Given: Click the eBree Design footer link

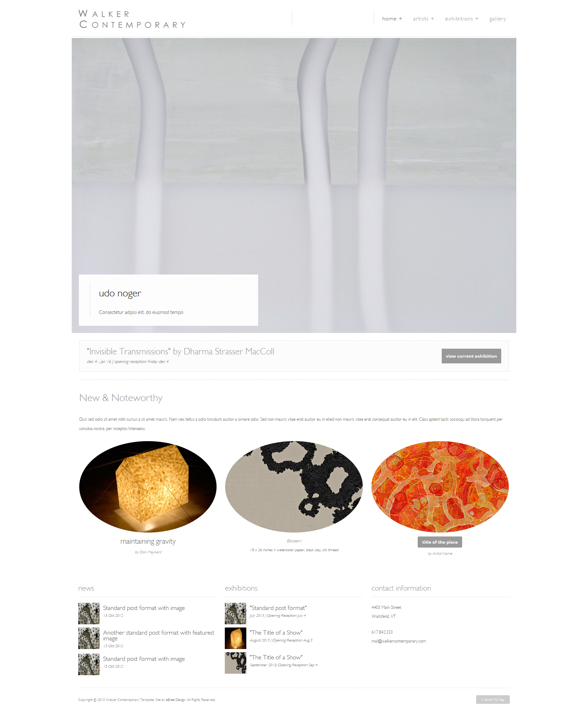Looking at the screenshot, I should tap(176, 700).
